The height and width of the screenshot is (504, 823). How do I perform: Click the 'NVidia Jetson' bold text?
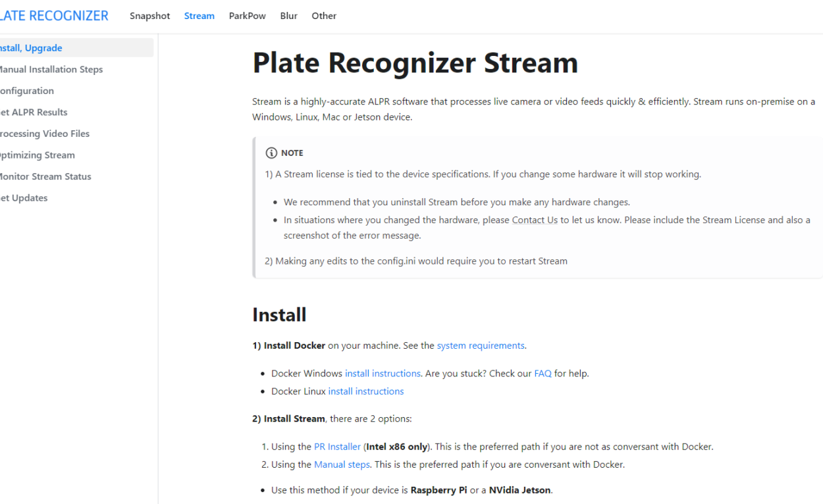520,490
